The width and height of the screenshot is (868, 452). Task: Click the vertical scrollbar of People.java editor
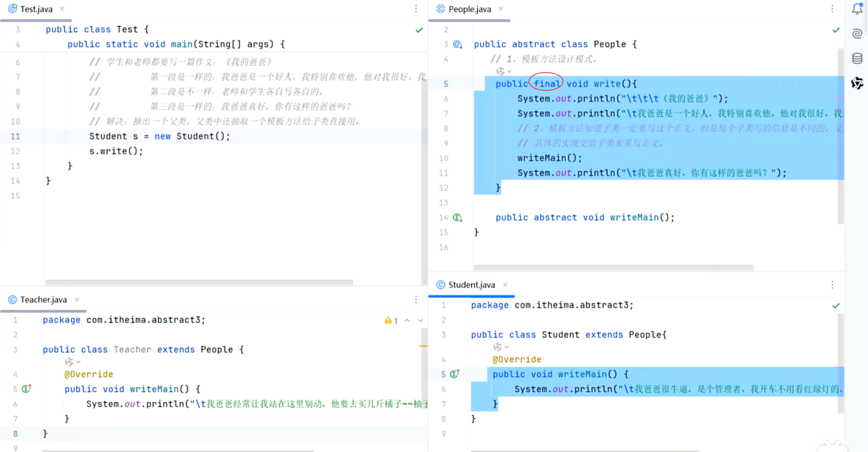pos(841,136)
